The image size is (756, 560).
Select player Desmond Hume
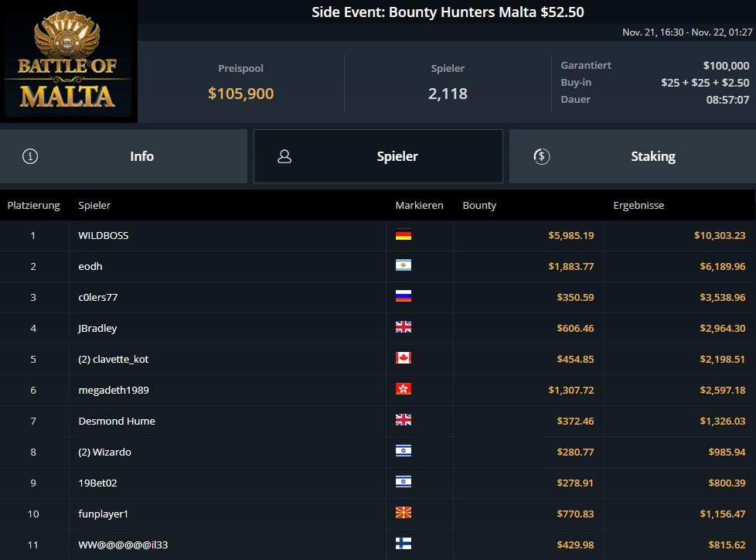117,421
